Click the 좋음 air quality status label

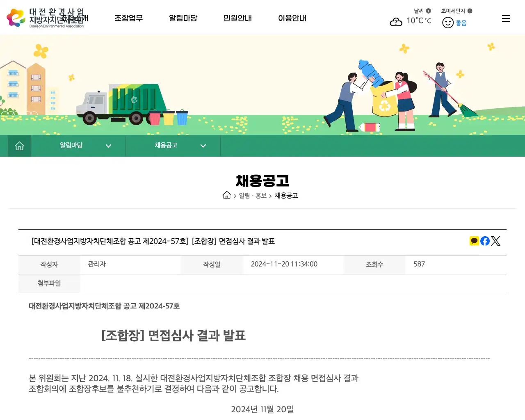(x=461, y=23)
